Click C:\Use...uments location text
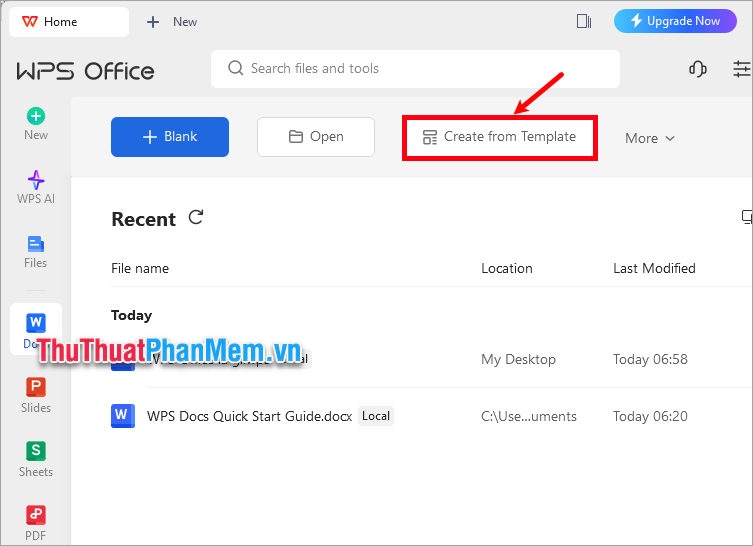Screen dimensions: 753x546 [529, 416]
